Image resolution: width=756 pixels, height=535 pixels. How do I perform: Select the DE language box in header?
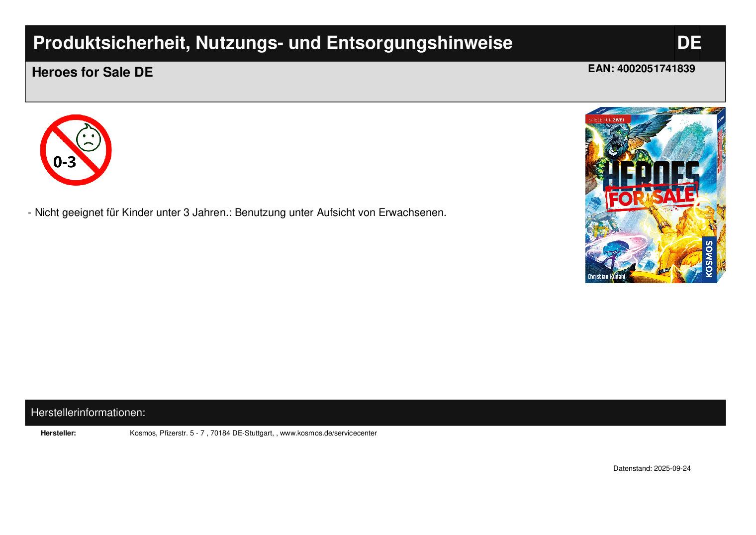(688, 43)
